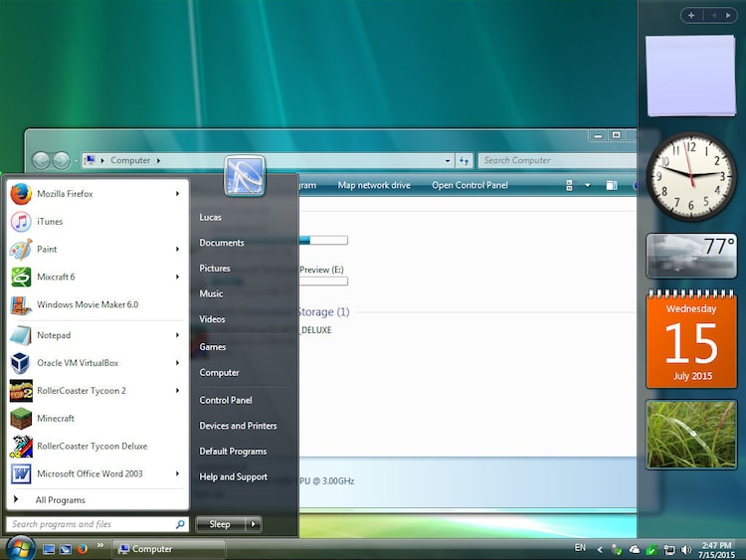
Task: Expand the Paint jump list arrow
Action: (x=178, y=250)
